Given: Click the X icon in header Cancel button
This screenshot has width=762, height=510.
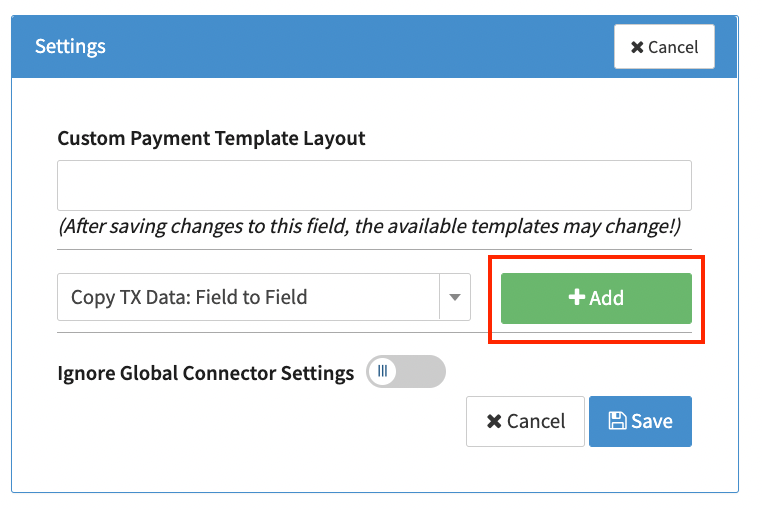Looking at the screenshot, I should [637, 47].
